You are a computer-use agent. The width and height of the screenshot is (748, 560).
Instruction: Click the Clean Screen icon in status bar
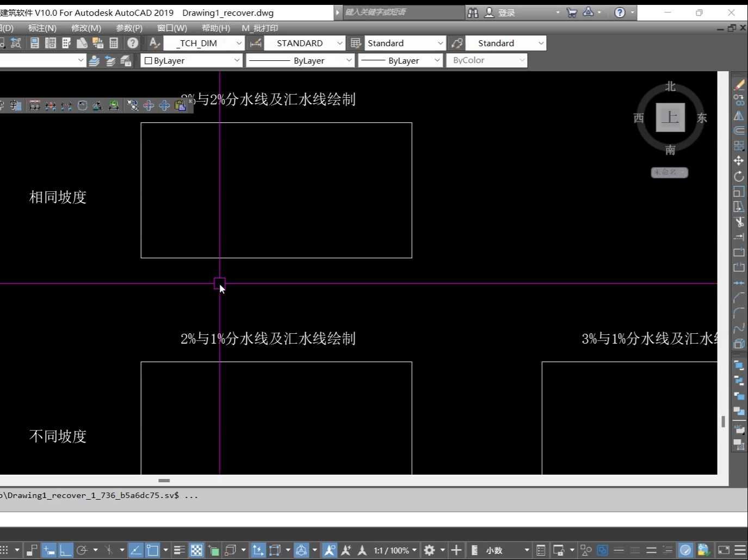[724, 550]
